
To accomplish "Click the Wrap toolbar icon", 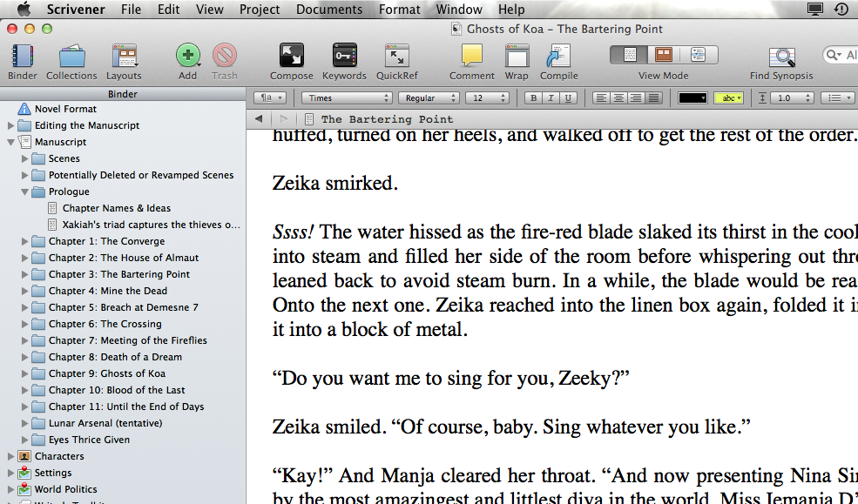I will [x=517, y=56].
